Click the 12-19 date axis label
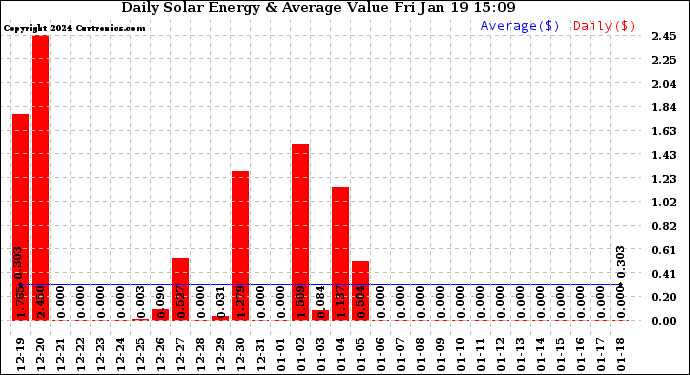The image size is (690, 375). pyautogui.click(x=20, y=355)
